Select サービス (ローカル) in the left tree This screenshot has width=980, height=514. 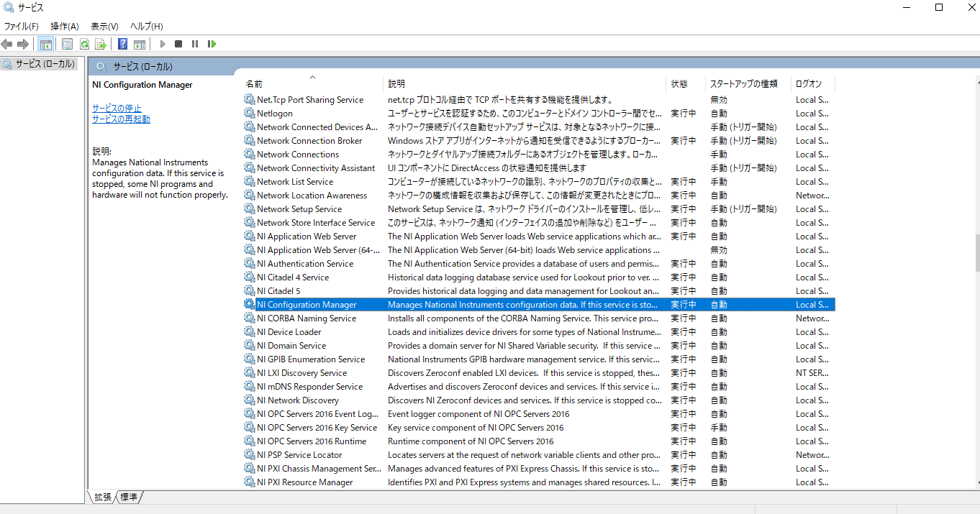(x=45, y=64)
